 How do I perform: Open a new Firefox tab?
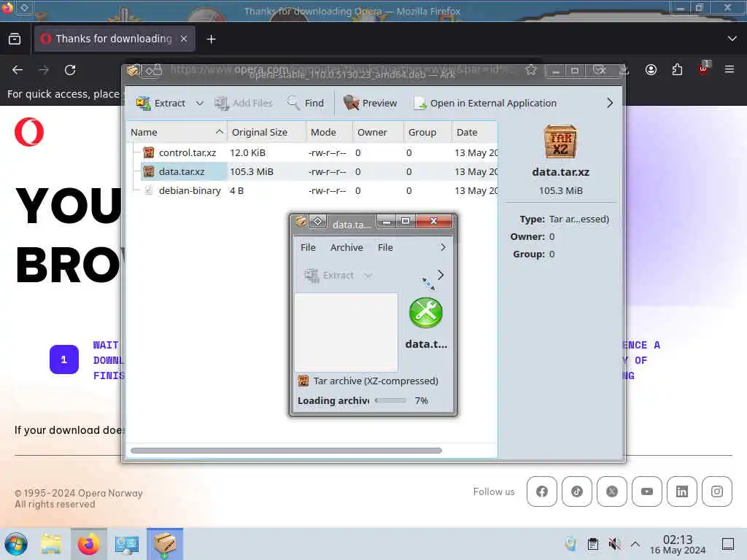click(211, 39)
